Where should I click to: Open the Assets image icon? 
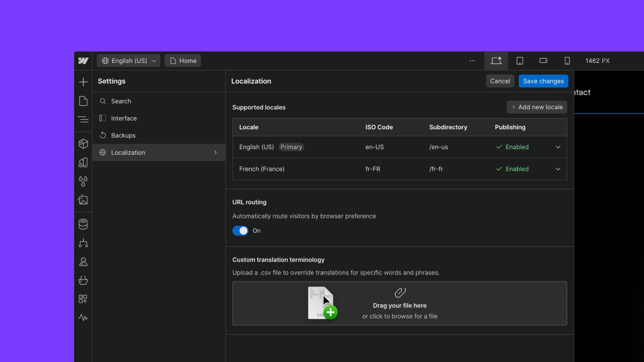[84, 200]
